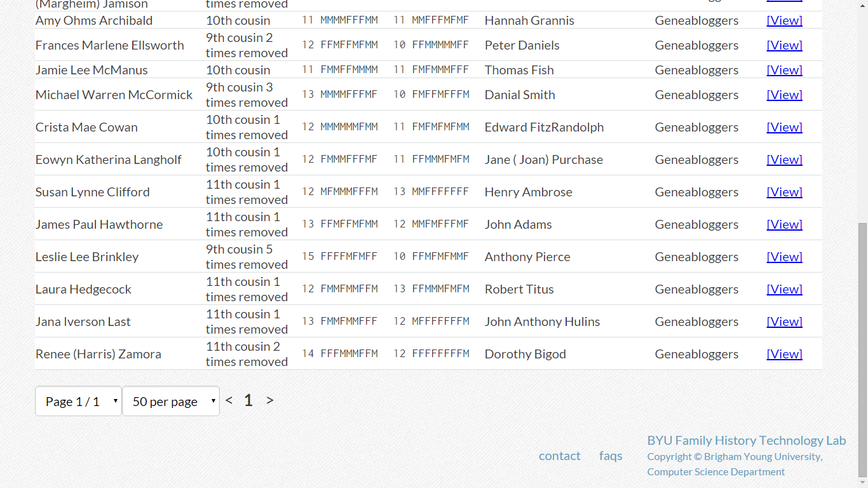The image size is (868, 488).
Task: Open the '50 per page' results dropdown
Action: (x=170, y=400)
